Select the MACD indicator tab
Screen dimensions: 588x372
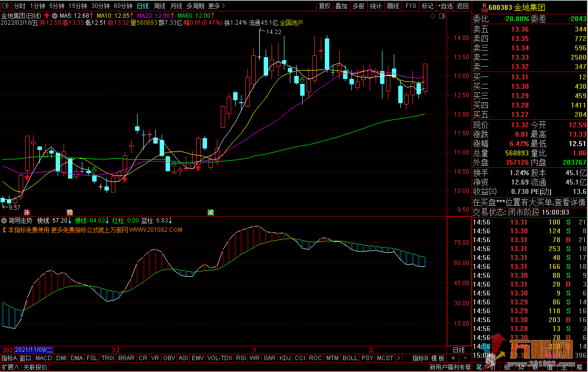pyautogui.click(x=43, y=358)
